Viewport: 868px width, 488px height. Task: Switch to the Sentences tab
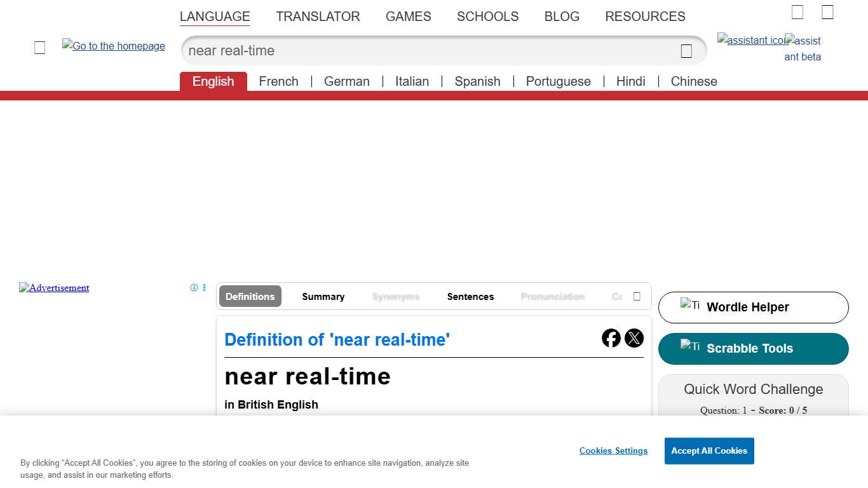(x=470, y=296)
